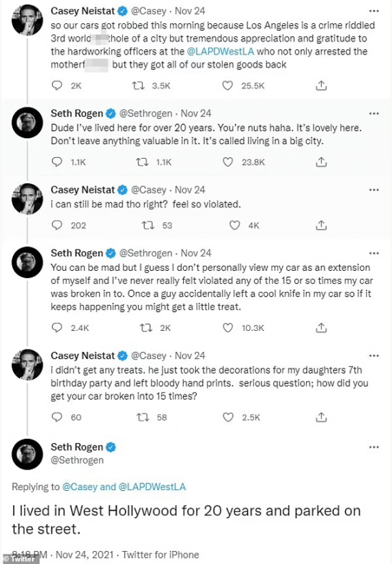Like the tweet with 10.3K likes
The width and height of the screenshot is (392, 564).
[228, 327]
